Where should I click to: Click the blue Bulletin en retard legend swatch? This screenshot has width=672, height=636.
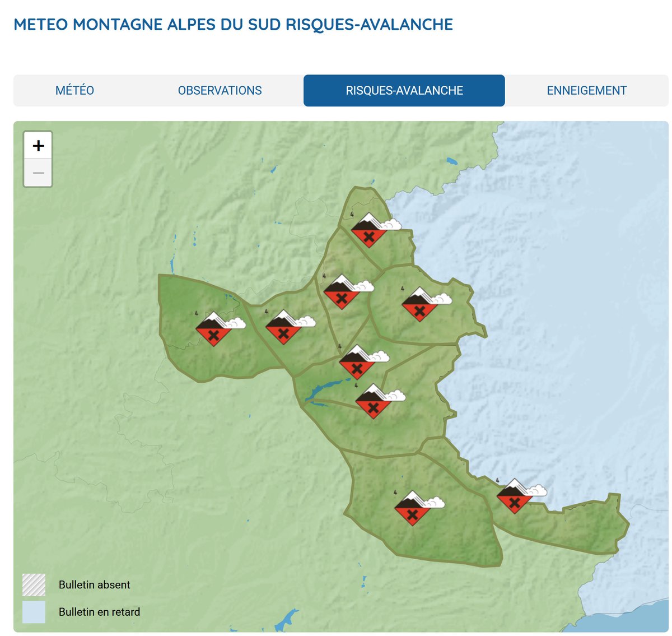[33, 612]
